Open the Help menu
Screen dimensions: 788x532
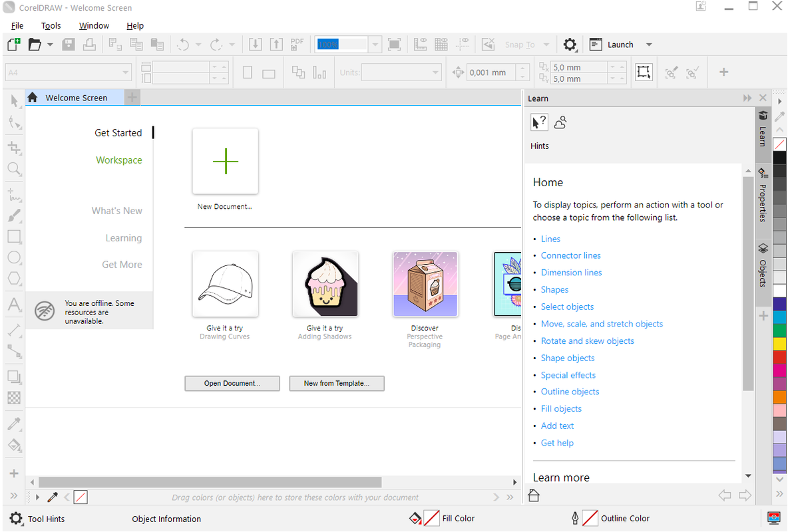[x=134, y=26]
